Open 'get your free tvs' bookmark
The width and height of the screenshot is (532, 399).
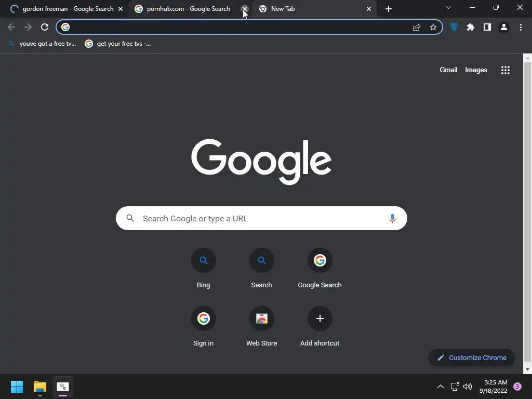[x=118, y=44]
